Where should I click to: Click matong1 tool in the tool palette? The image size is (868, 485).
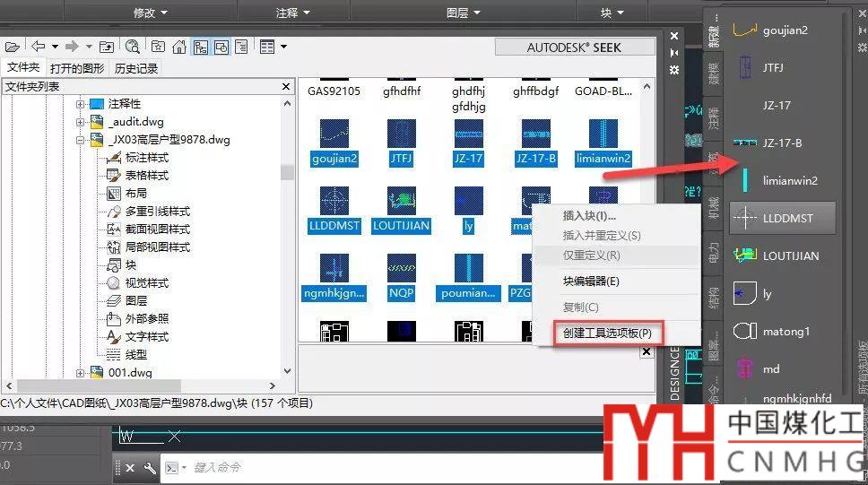782,331
